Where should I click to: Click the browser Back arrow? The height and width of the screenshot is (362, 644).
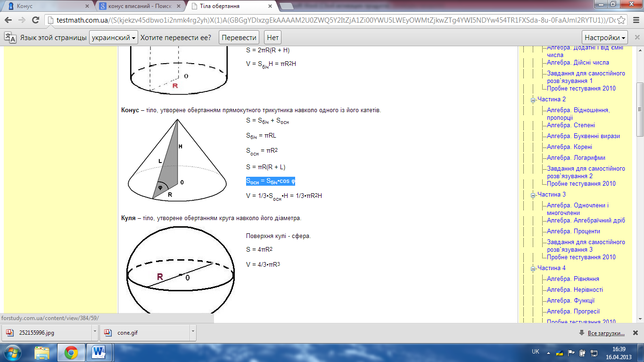[8, 20]
